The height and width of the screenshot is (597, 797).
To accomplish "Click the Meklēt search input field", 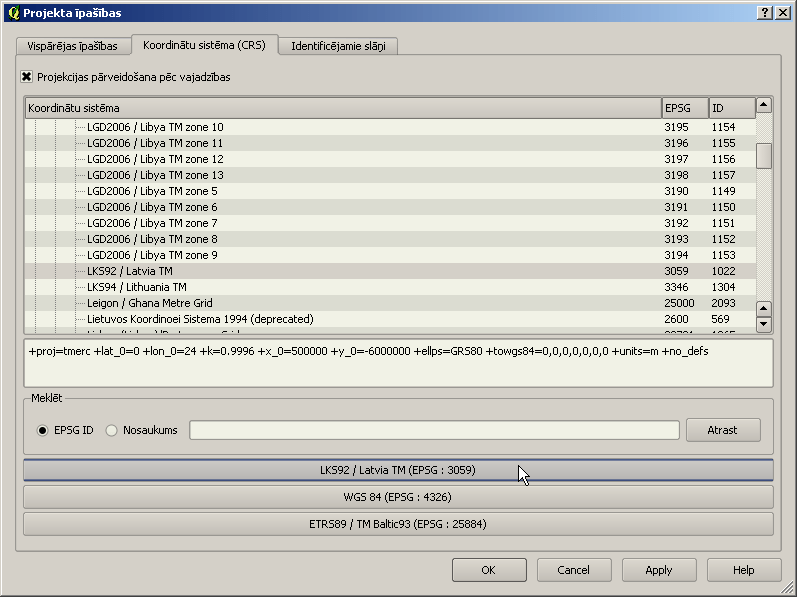I will coord(434,430).
